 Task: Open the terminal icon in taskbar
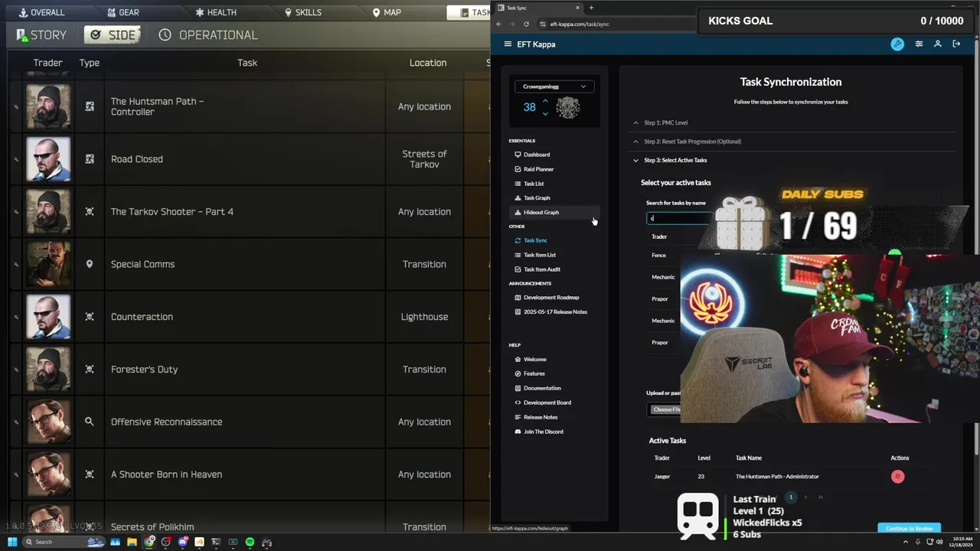click(216, 542)
